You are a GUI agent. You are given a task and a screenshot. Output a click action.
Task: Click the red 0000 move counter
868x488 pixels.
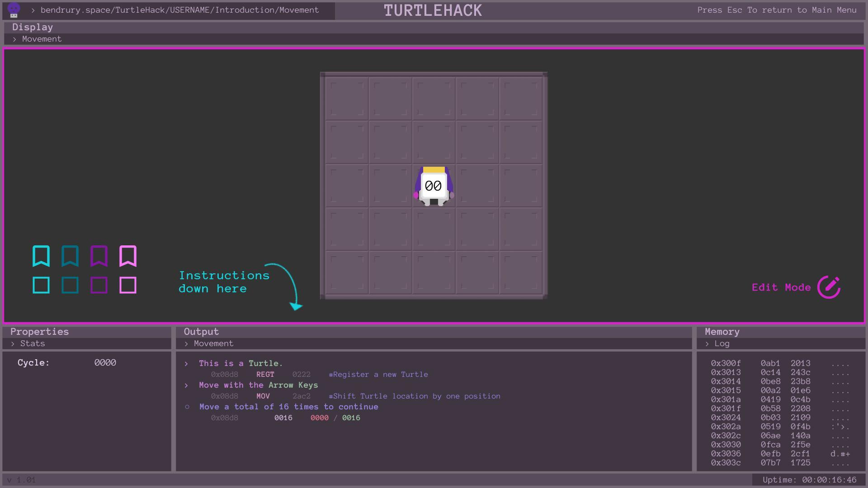320,418
